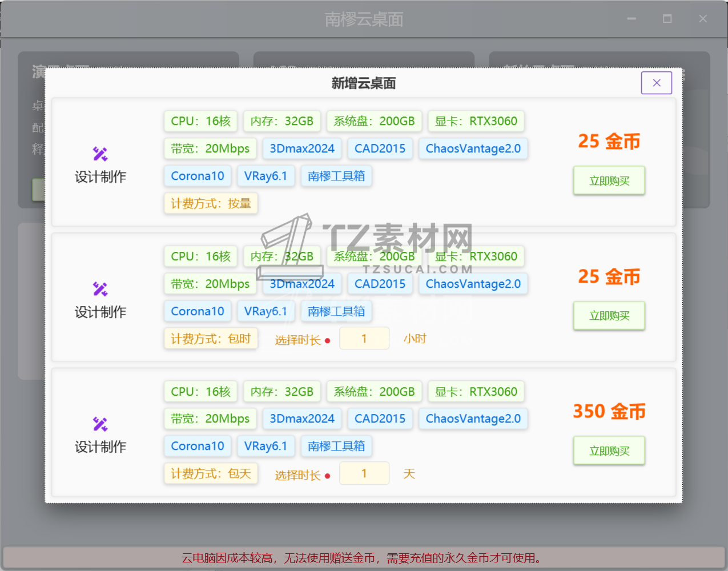Click 立即购买 for the 350 金币 plan
Viewport: 728px width, 571px height.
coord(609,451)
